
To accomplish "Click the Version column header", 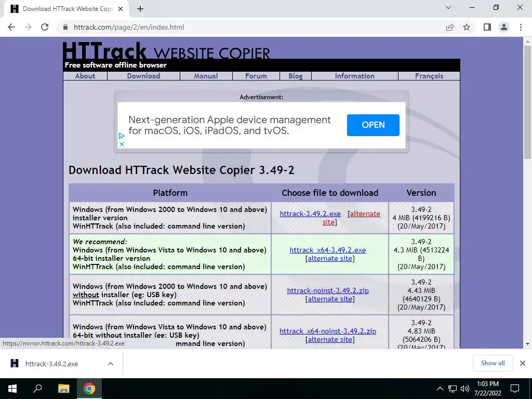I will pyautogui.click(x=421, y=193).
